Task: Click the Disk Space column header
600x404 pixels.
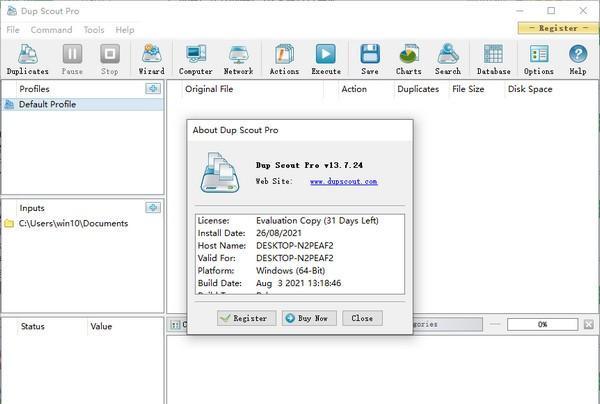Action: pyautogui.click(x=530, y=89)
